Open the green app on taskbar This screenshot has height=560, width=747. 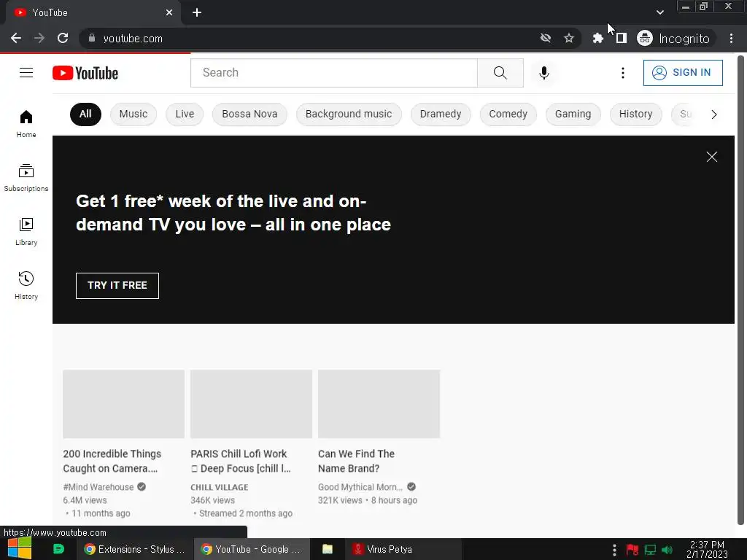click(x=58, y=549)
